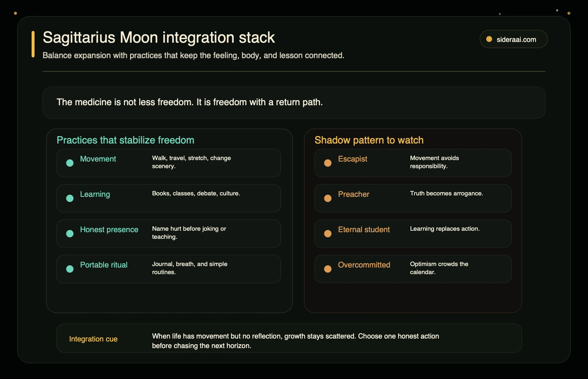
Task: Click the 'Sagittarius Moon integration stack' title
Action: [x=159, y=38]
